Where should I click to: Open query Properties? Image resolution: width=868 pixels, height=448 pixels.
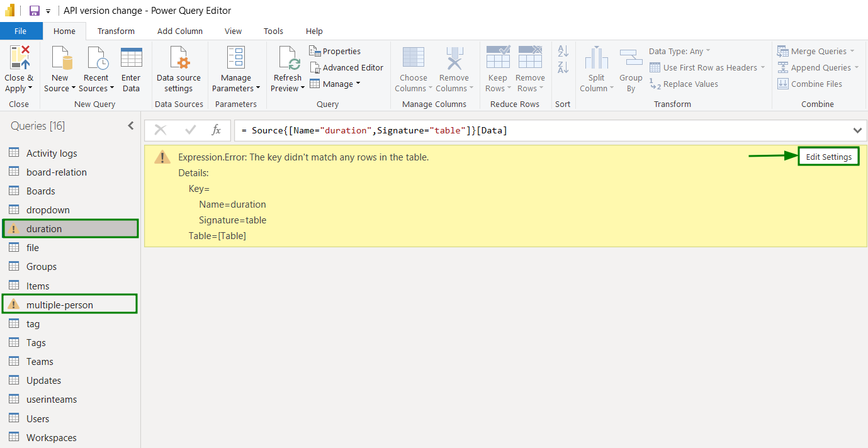tap(335, 51)
